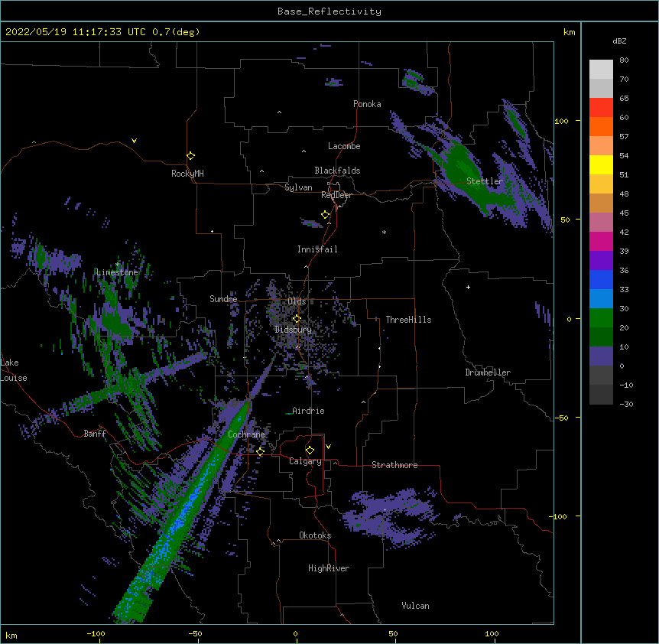Click the Ponoka town label
Viewport: 659px width, 644px height.
(367, 104)
